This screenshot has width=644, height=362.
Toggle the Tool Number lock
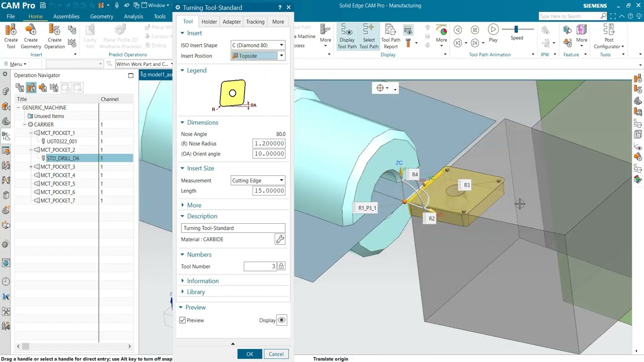pos(281,266)
